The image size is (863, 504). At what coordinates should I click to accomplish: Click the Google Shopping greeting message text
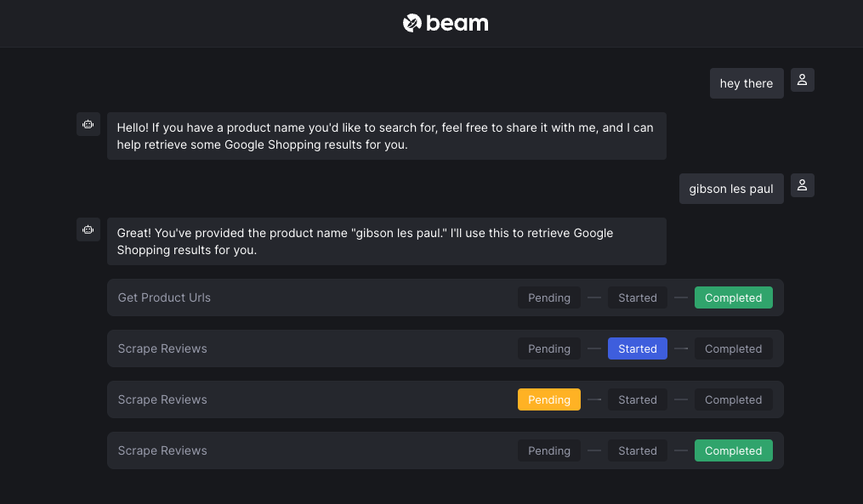[x=385, y=136]
